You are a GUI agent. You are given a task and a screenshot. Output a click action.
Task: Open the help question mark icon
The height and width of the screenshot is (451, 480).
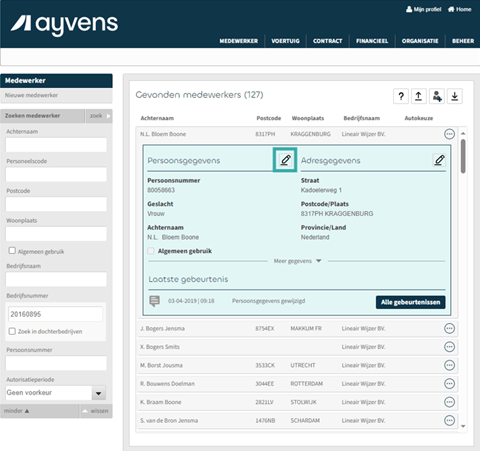[401, 96]
